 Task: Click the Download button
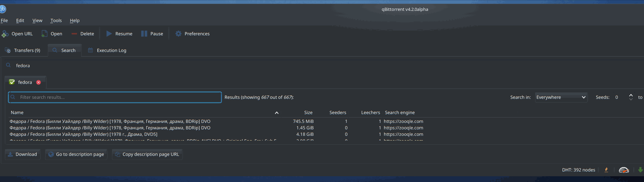(23, 154)
